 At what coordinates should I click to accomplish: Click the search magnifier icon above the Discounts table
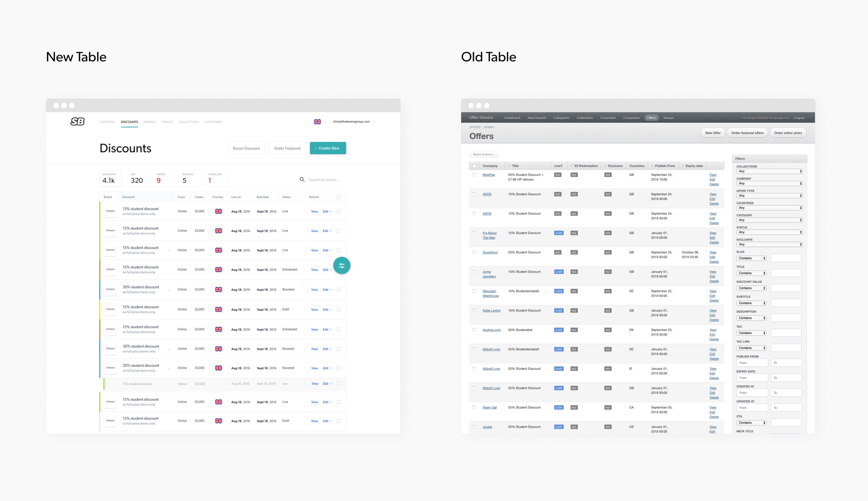pyautogui.click(x=302, y=180)
